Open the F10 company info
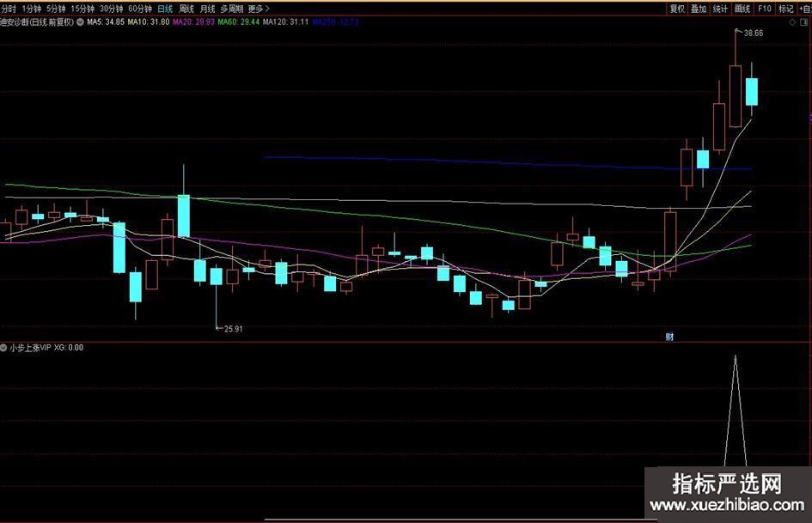Image resolution: width=812 pixels, height=523 pixels. click(x=765, y=9)
